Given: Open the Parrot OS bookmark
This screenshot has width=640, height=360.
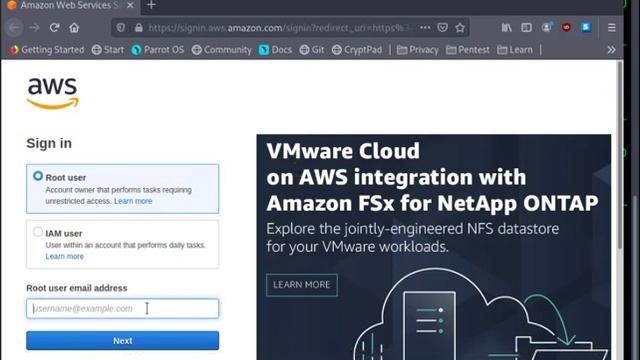Looking at the screenshot, I should pyautogui.click(x=158, y=50).
